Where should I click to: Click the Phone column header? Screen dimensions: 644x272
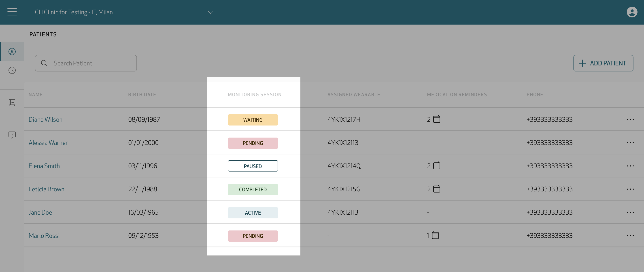535,94
